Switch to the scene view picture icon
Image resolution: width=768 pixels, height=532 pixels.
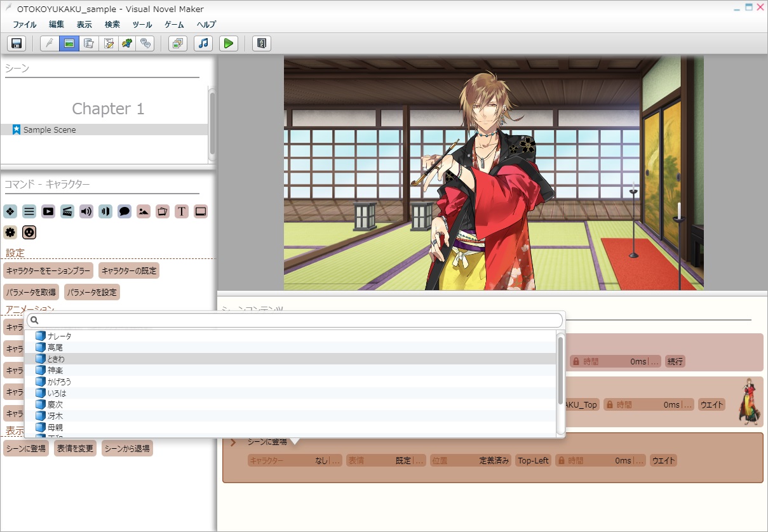pyautogui.click(x=69, y=43)
